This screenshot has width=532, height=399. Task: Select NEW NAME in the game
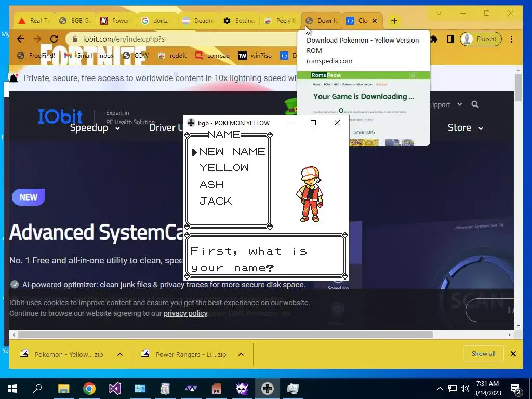(x=232, y=151)
